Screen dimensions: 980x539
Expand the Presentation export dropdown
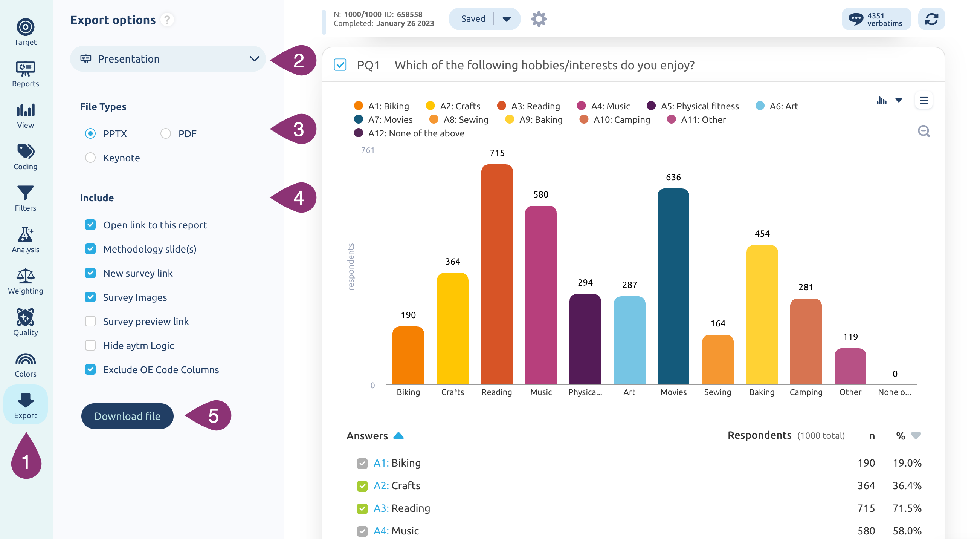[168, 59]
